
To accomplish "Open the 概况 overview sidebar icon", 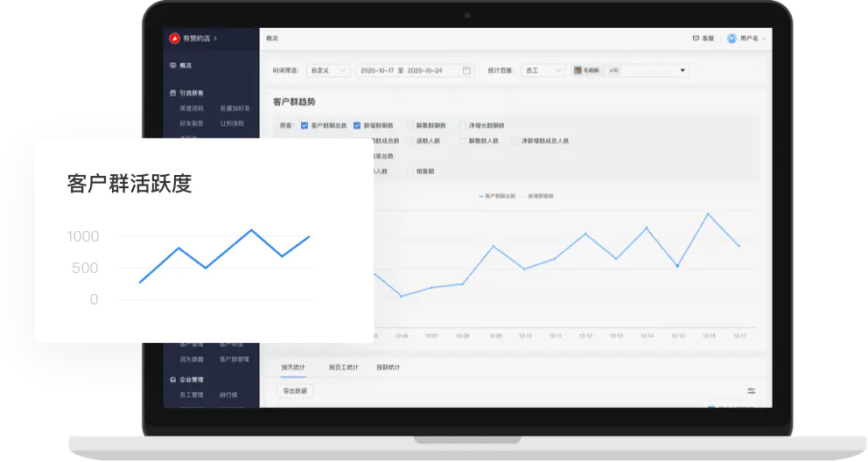I will [172, 66].
